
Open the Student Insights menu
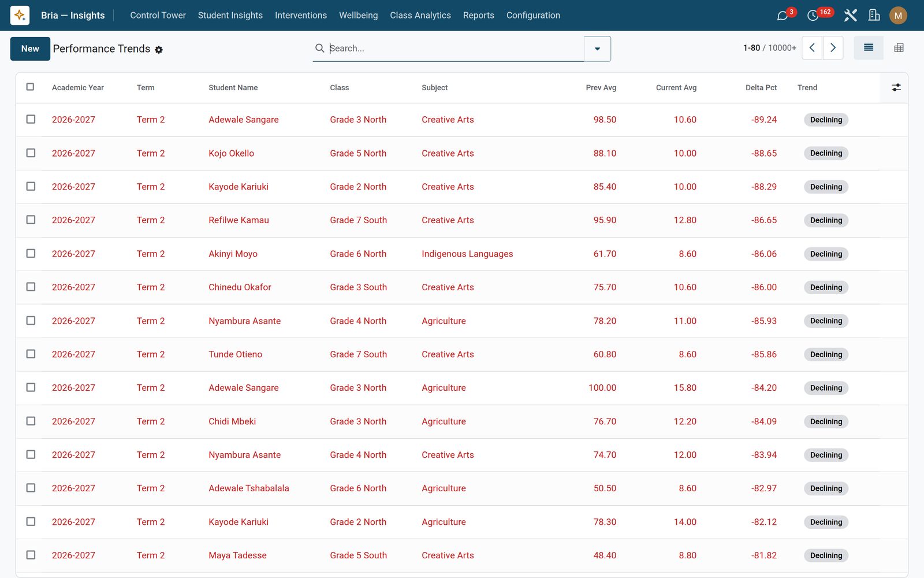coord(230,15)
